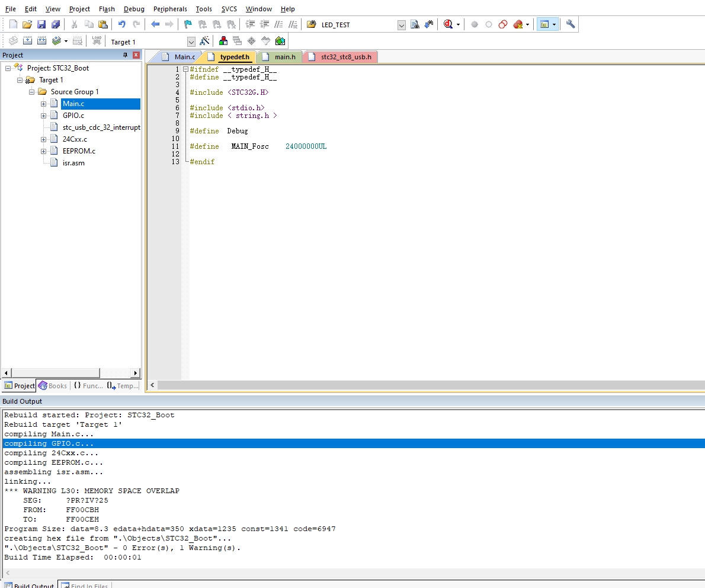
Task: Comment out the selection
Action: tap(279, 24)
